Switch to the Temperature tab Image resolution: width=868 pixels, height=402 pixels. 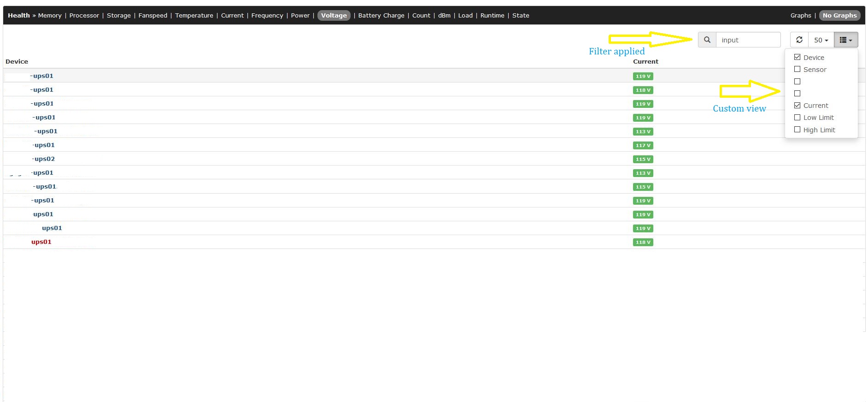[194, 16]
